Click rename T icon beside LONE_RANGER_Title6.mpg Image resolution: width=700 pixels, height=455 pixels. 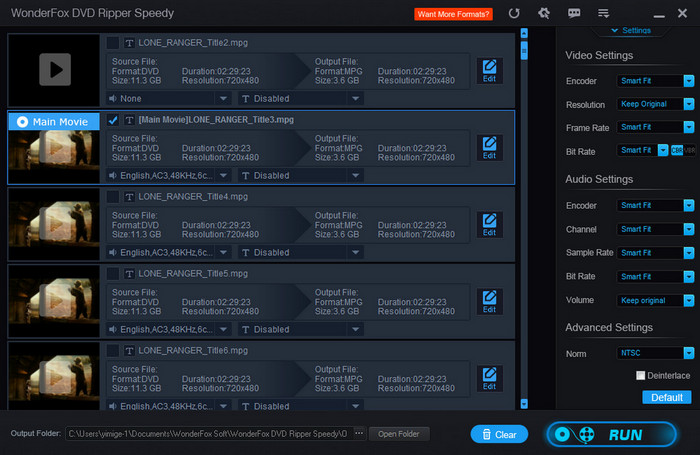(129, 351)
